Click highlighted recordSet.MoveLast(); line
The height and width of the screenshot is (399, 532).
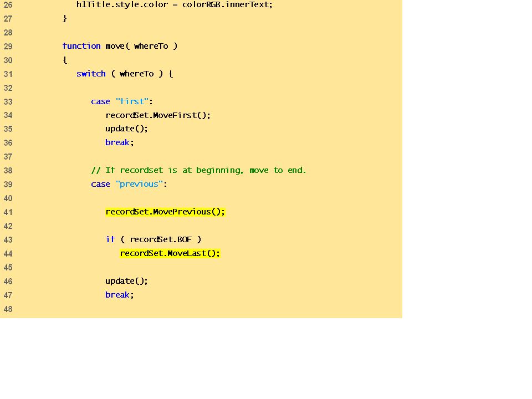[170, 253]
